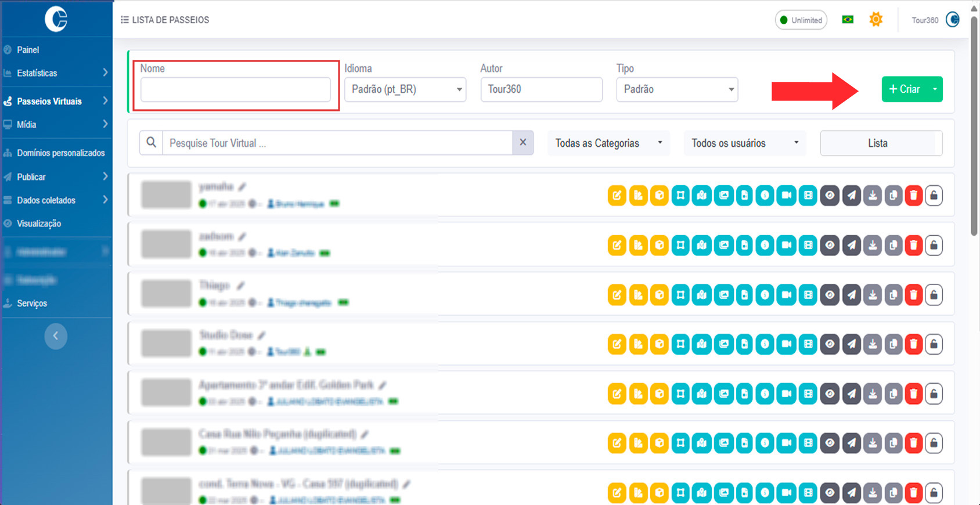
Task: Click the vertical scrollbar on the right edge
Action: point(974,128)
